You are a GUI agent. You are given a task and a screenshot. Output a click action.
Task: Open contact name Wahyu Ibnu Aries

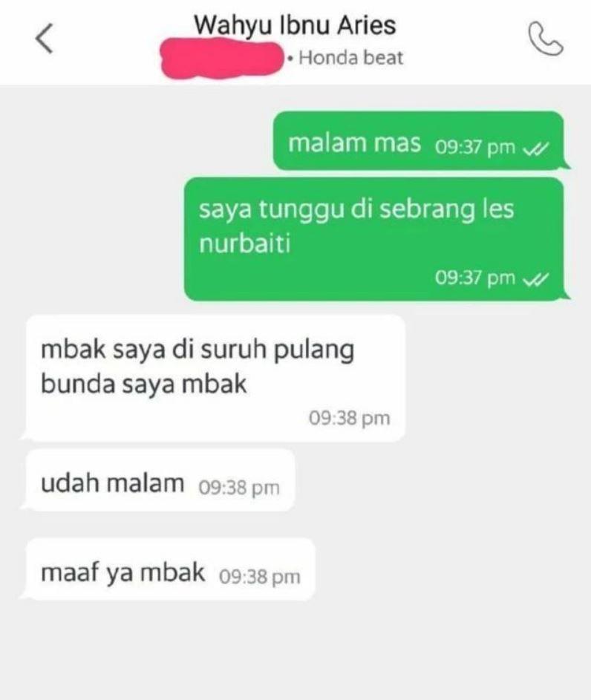(x=295, y=25)
